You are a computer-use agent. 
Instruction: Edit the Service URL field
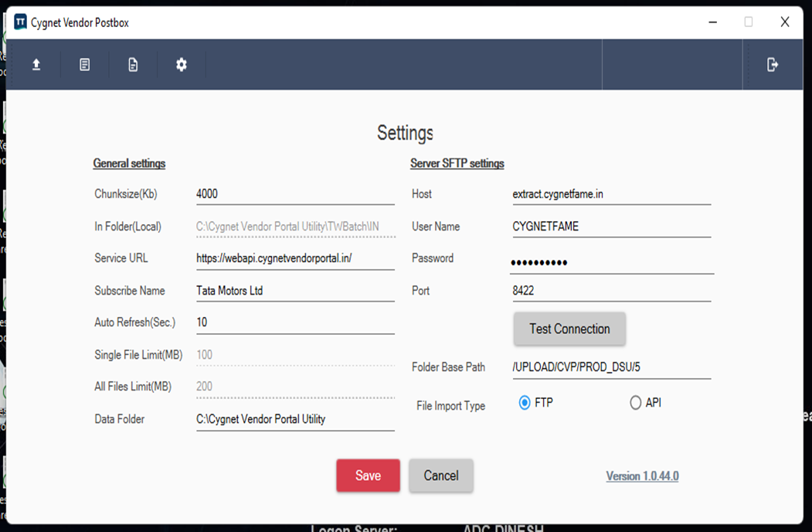295,258
